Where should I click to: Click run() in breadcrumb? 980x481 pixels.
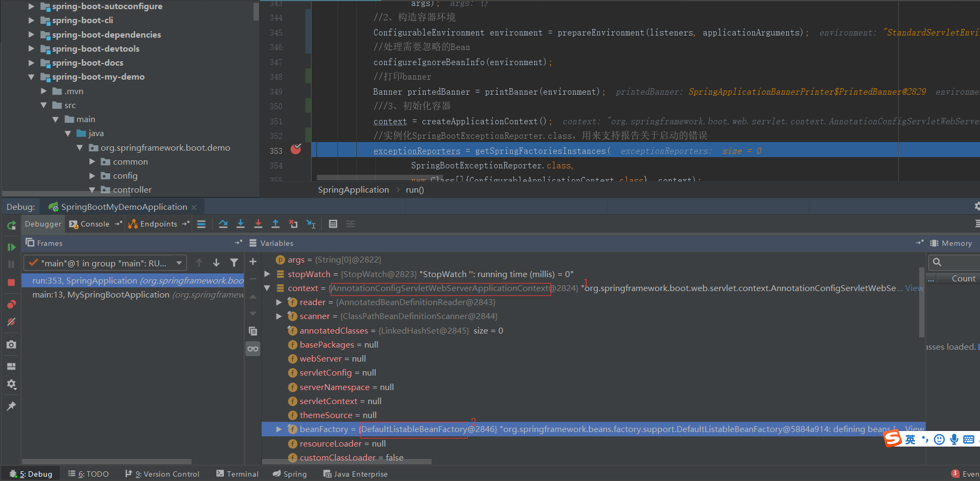click(x=415, y=190)
